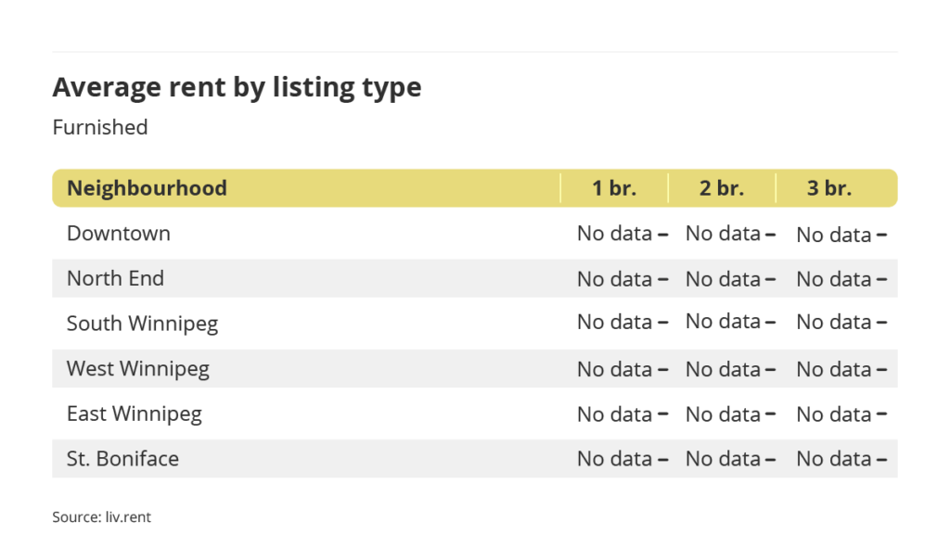Image resolution: width=950 pixels, height=560 pixels.
Task: Click South Winnipeg 3 br. No data cell
Action: click(x=841, y=323)
